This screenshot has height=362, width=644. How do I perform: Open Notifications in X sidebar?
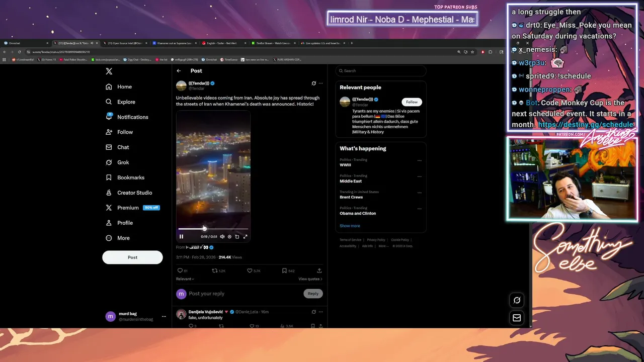click(x=127, y=117)
